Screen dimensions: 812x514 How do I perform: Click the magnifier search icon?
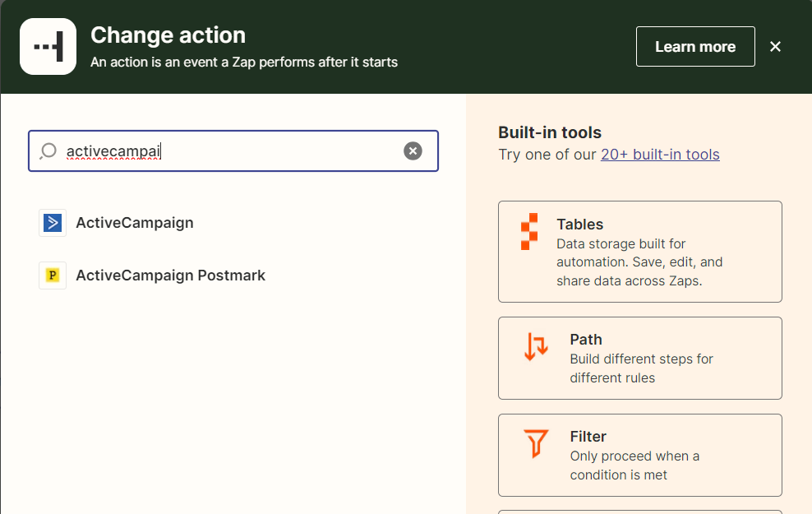pyautogui.click(x=48, y=150)
